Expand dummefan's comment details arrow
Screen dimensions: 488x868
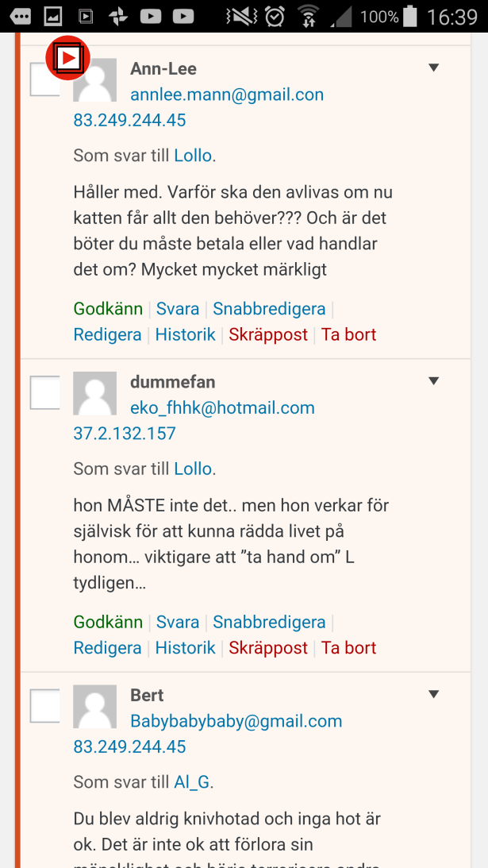433,381
